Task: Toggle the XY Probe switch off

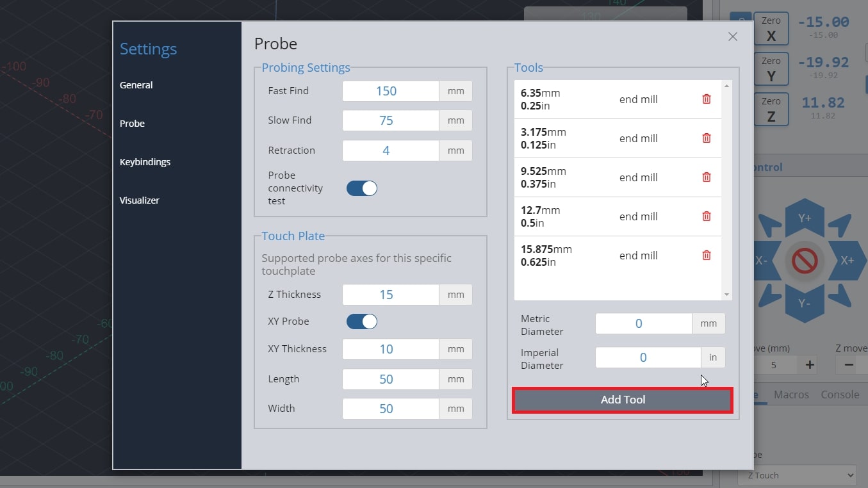Action: 362,321
